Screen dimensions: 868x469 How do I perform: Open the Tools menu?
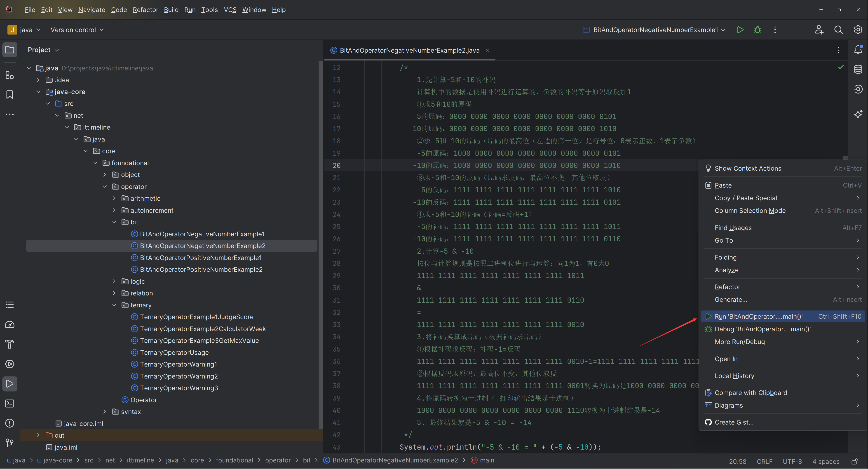tap(209, 10)
